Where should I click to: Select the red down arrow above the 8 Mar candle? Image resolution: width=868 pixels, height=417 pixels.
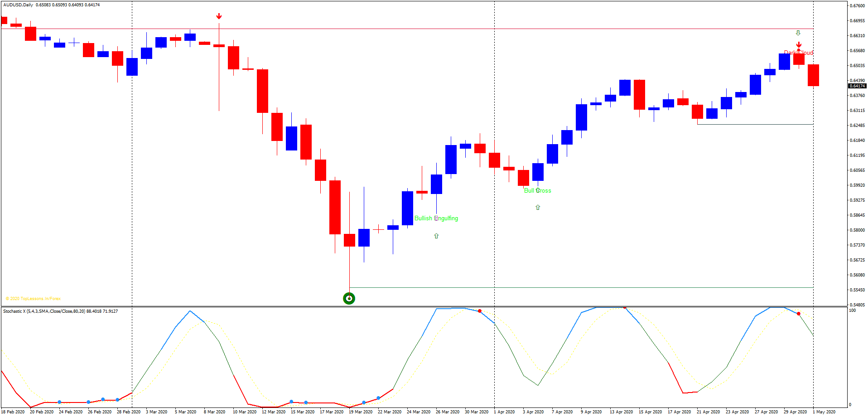pos(219,15)
